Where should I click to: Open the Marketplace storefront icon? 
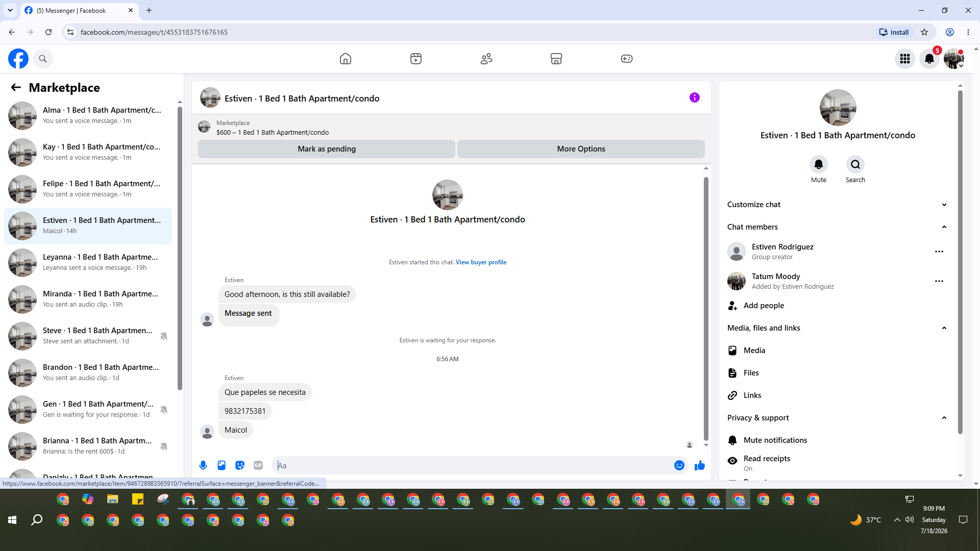tap(556, 59)
